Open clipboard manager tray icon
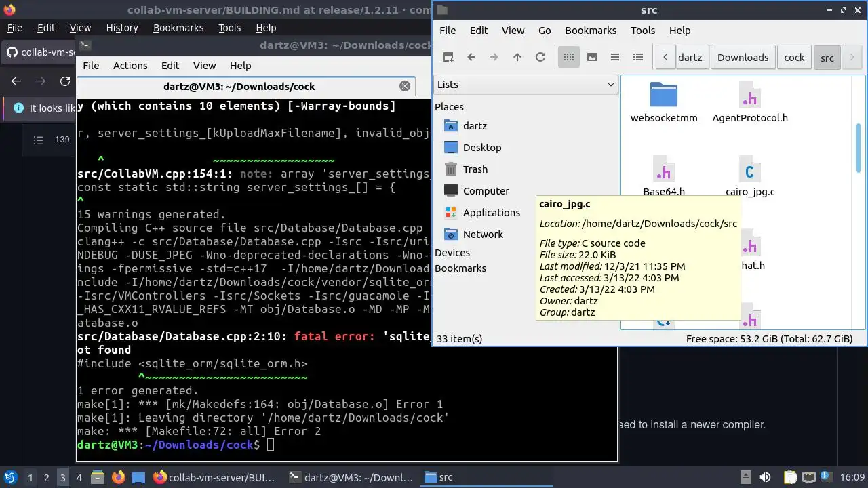The height and width of the screenshot is (488, 868). pos(790,477)
